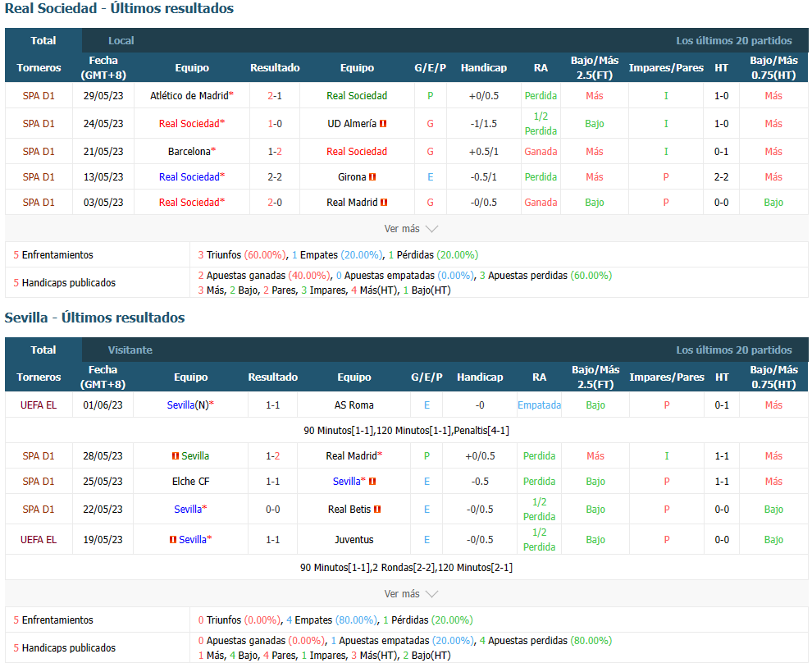
Task: Click 'Real Sociedad - Últimos resultados' heading
Action: click(119, 9)
